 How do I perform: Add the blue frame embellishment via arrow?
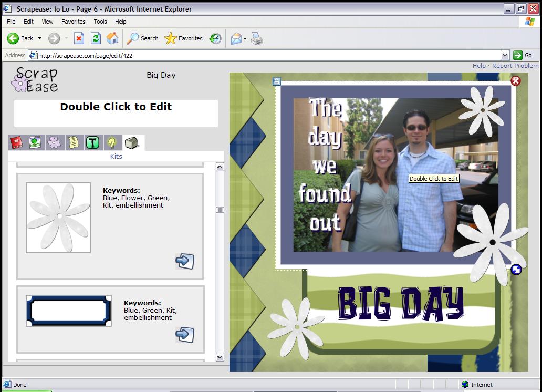185,335
